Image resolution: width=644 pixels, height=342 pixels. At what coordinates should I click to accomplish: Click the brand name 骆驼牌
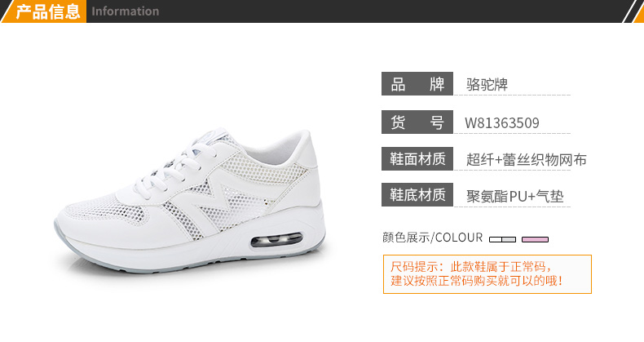coord(487,84)
